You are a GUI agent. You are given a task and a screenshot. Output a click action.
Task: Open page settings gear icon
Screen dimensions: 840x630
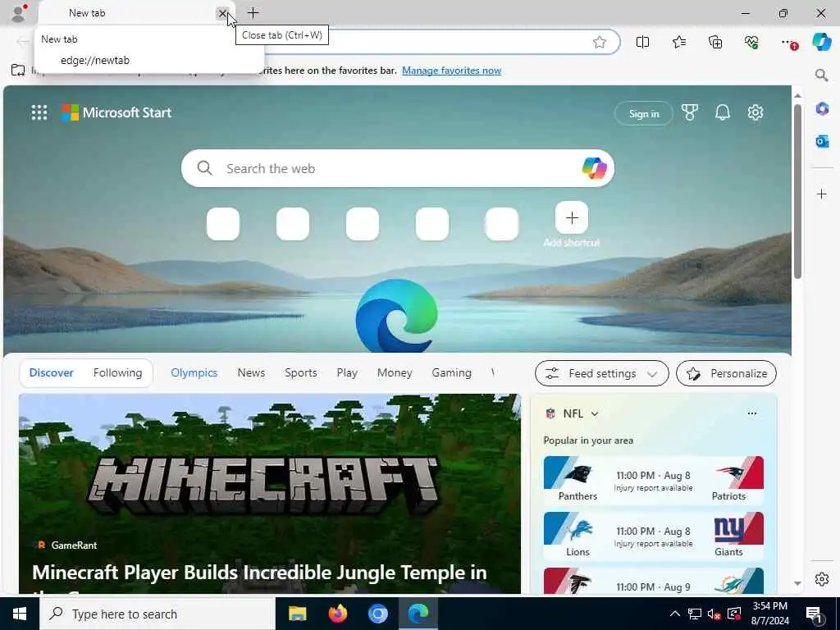756,112
